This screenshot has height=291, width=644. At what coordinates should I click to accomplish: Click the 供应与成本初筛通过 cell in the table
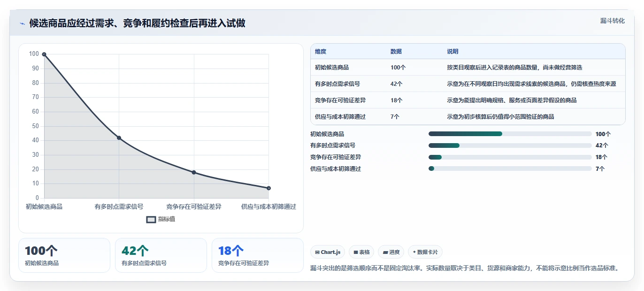[340, 117]
